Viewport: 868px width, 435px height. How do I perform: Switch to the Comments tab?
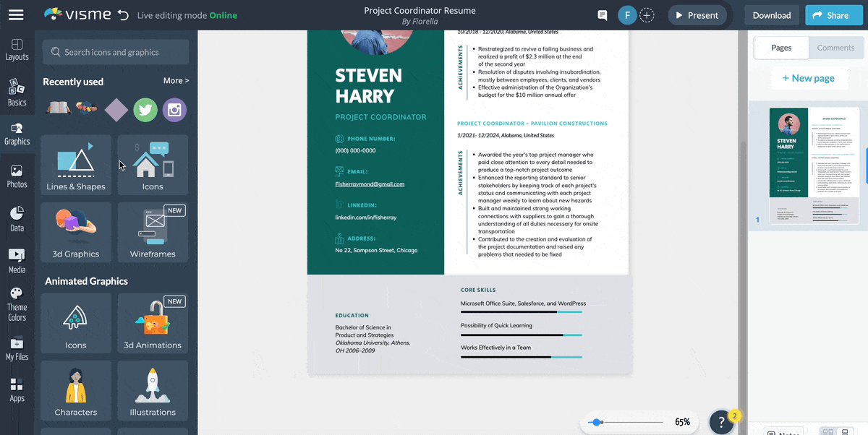tap(835, 48)
